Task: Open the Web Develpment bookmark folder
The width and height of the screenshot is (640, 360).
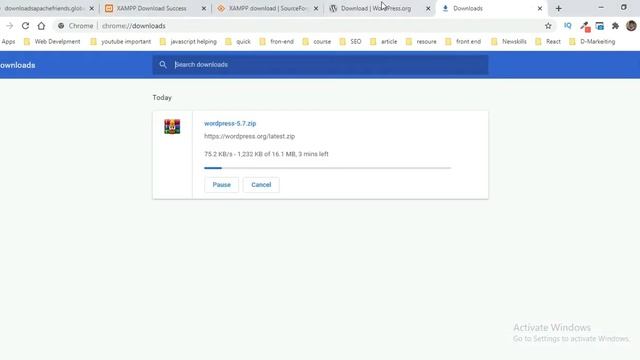Action: pos(52,42)
